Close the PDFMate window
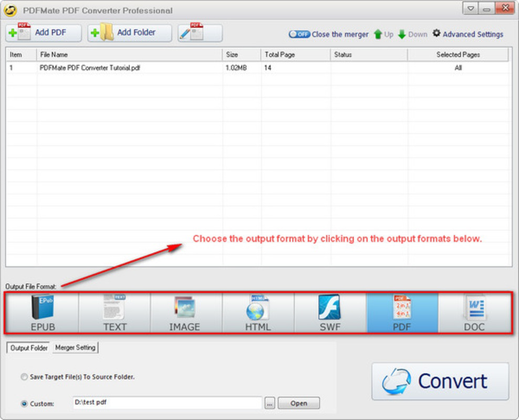The height and width of the screenshot is (420, 519). (x=505, y=8)
